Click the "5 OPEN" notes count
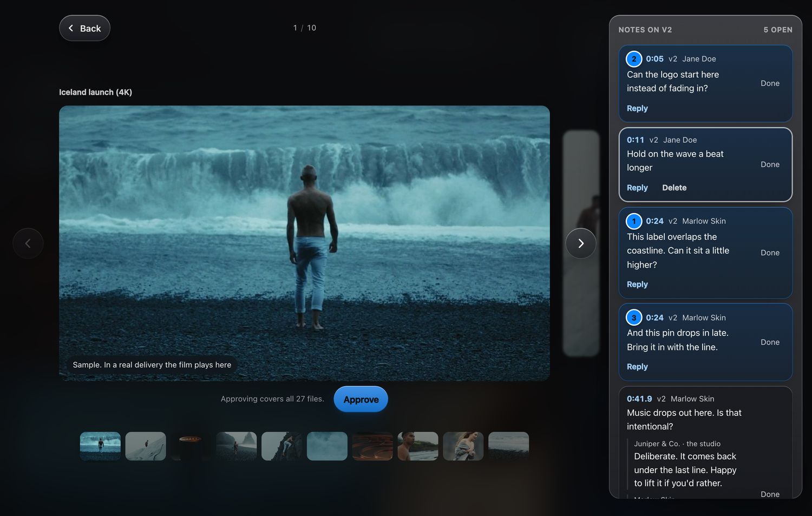 pos(778,30)
